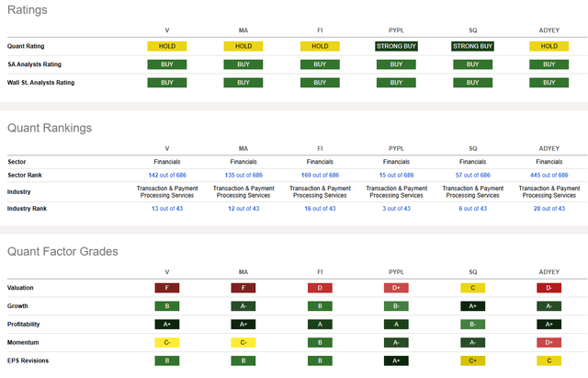Select MA Valuation grade F
Image resolution: width=588 pixels, height=378 pixels.
pyautogui.click(x=243, y=288)
